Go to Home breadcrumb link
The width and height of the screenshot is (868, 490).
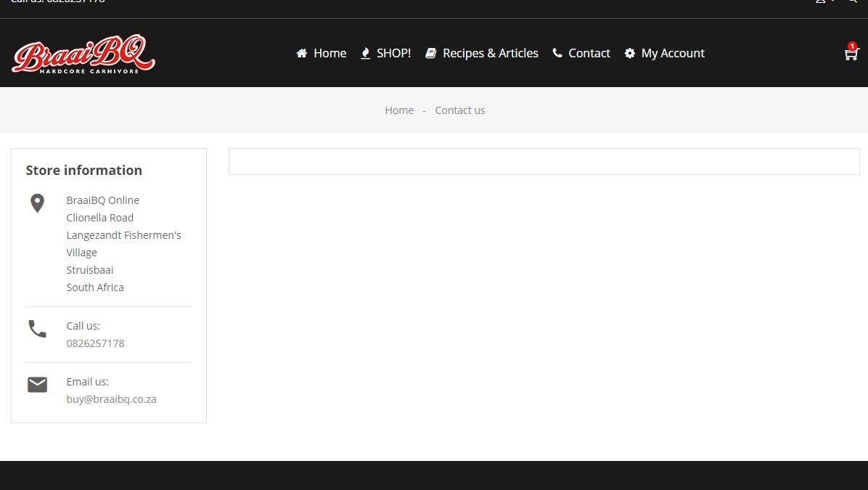click(399, 110)
